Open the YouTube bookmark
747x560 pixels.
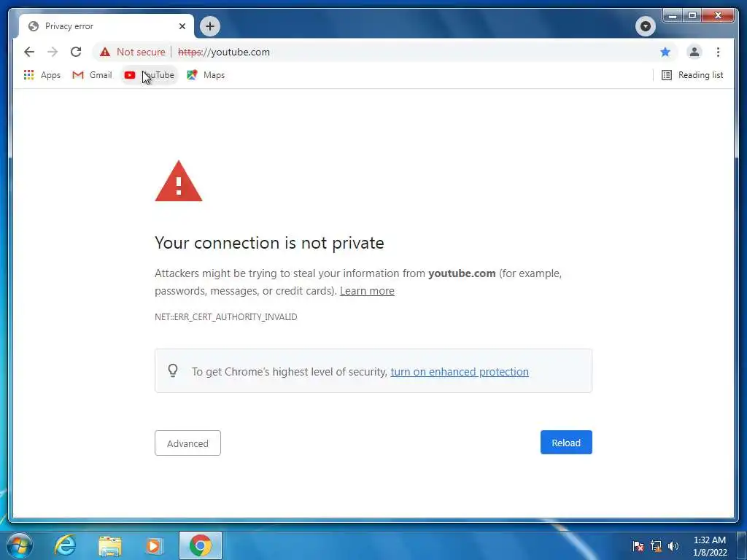(x=149, y=75)
